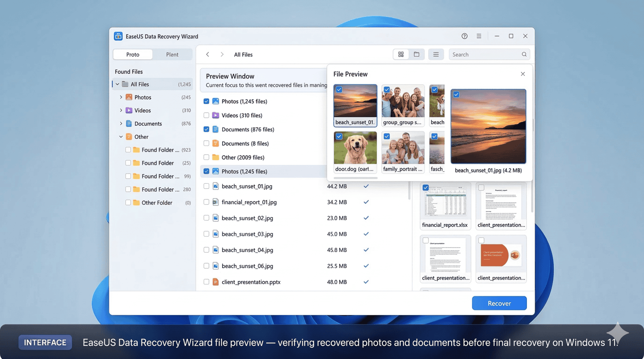Click the All Files drive icon
Screen dimensions: 644x359
point(125,84)
